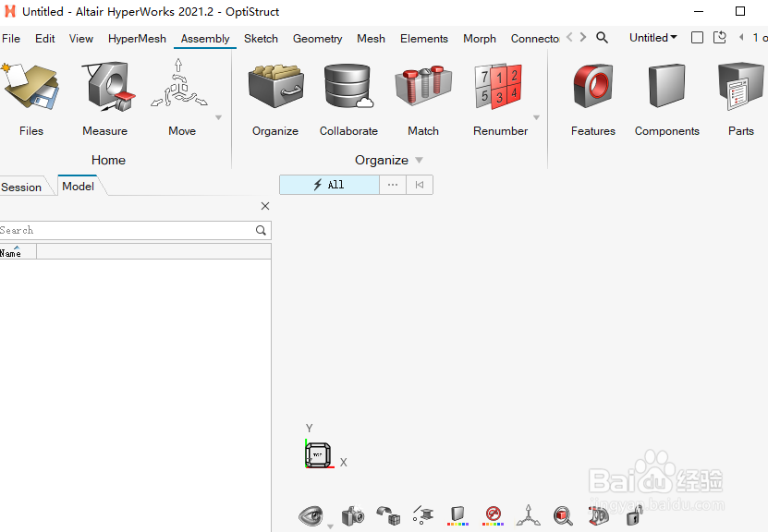Viewport: 768px width, 532px height.
Task: Click the 1D element visualization icon
Action: pos(423,515)
